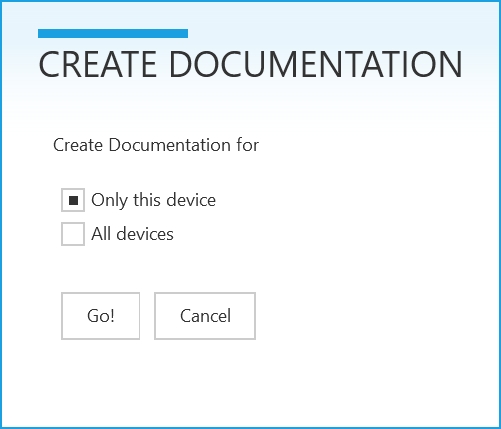Click the empty box beside All devices
This screenshot has width=501, height=429.
click(x=73, y=234)
